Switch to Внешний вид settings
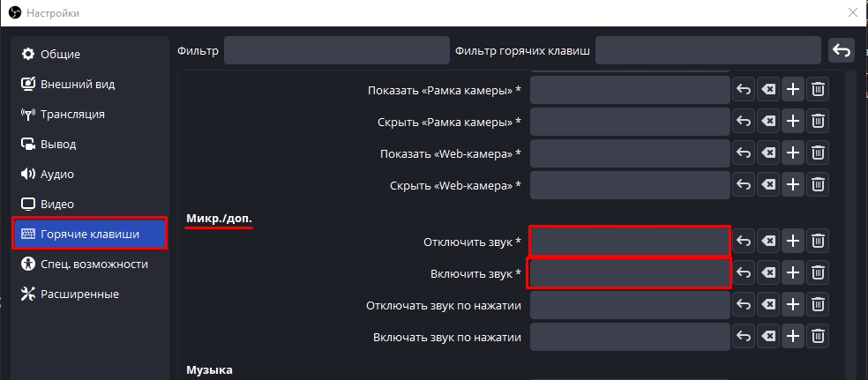Image resolution: width=868 pixels, height=380 pixels. (90, 84)
